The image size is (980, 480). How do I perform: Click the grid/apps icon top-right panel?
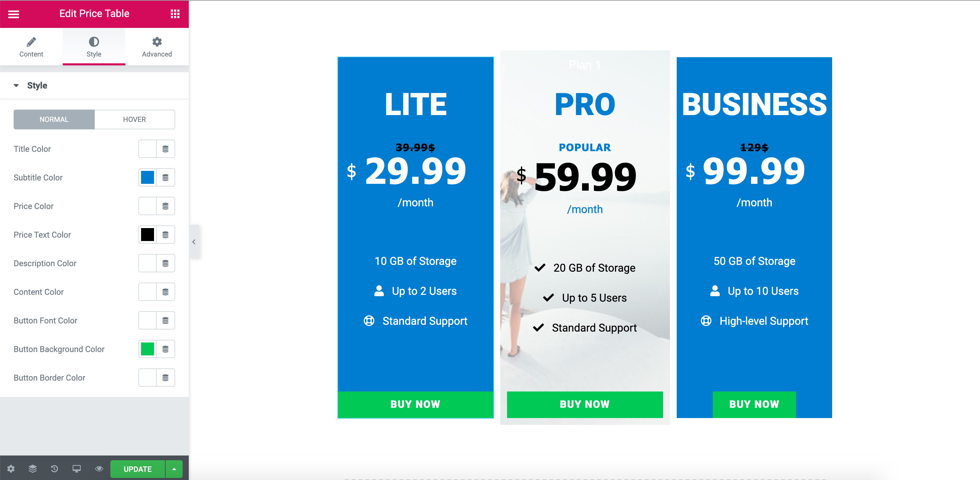click(175, 14)
